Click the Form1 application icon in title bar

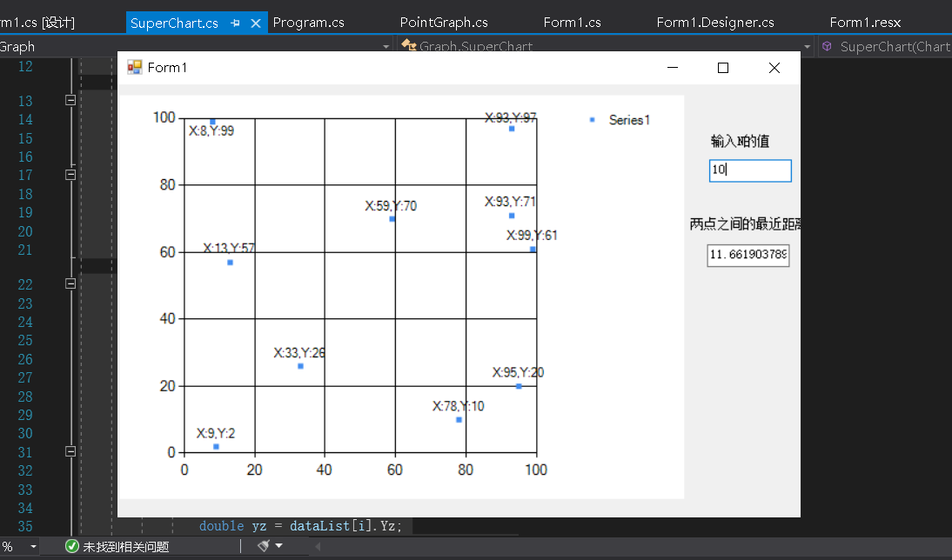point(136,67)
